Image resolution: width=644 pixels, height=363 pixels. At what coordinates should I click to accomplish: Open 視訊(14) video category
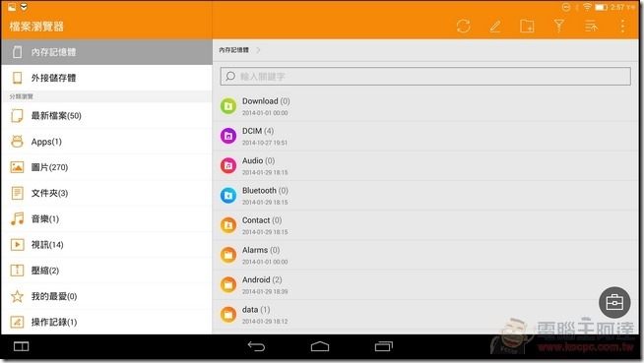pyautogui.click(x=106, y=245)
